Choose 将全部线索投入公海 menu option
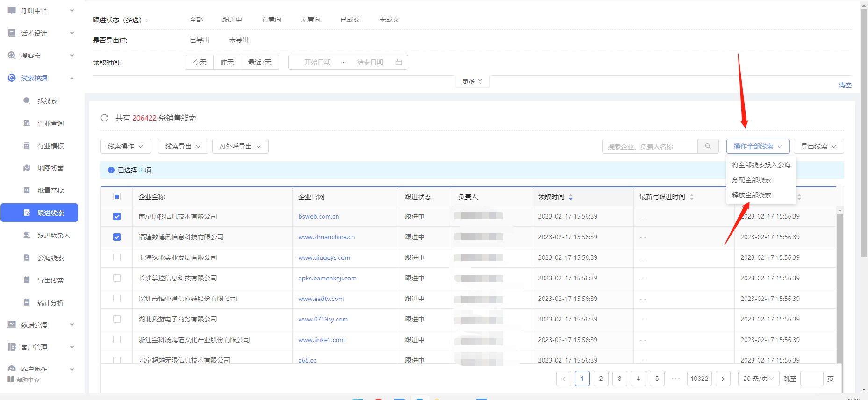The height and width of the screenshot is (400, 868). tap(761, 165)
